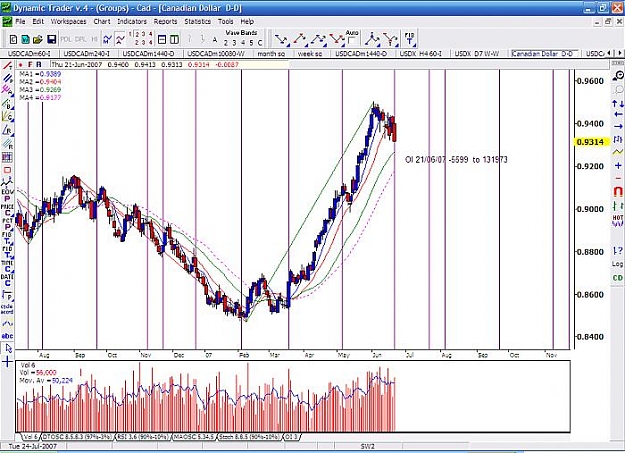Open the File menu
This screenshot has height=453, width=625.
pos(20,22)
